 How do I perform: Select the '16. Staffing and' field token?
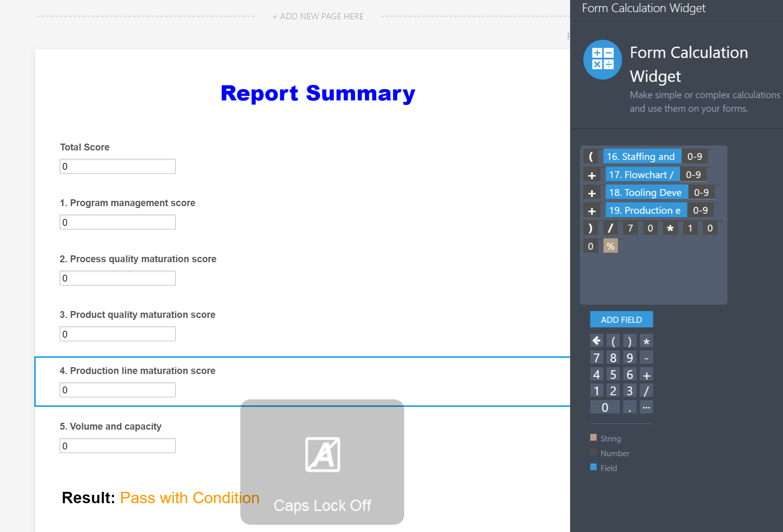[x=642, y=156]
